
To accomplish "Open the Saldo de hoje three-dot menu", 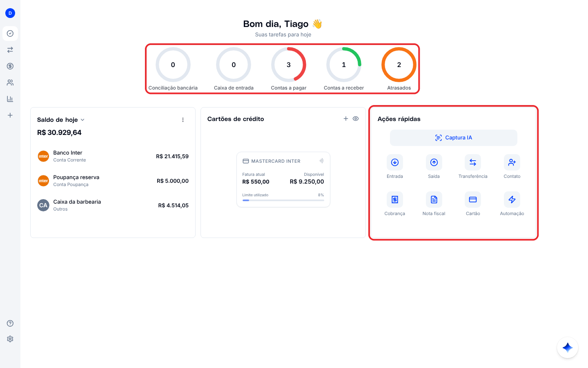I will 183,120.
